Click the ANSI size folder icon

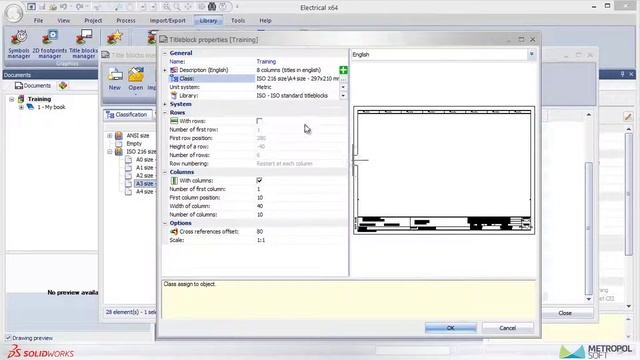[119, 136]
